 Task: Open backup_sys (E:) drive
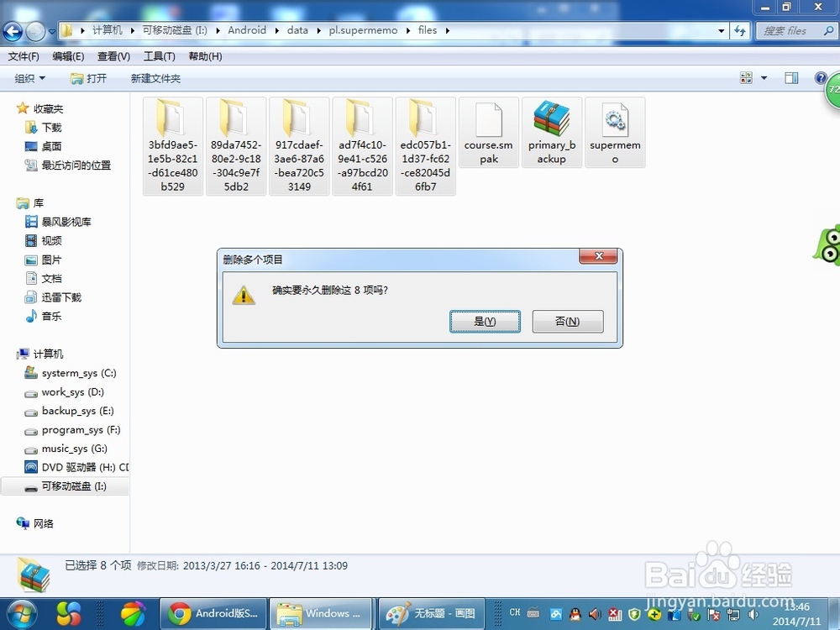[x=77, y=411]
